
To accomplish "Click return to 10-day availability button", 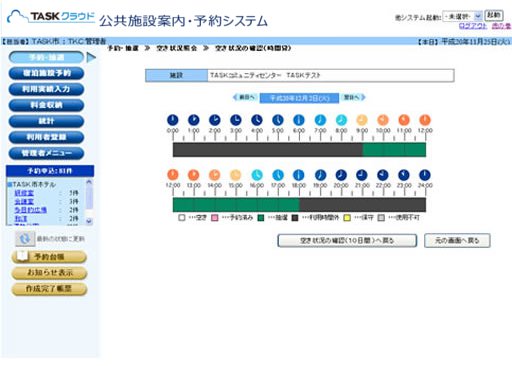I will pyautogui.click(x=347, y=240).
